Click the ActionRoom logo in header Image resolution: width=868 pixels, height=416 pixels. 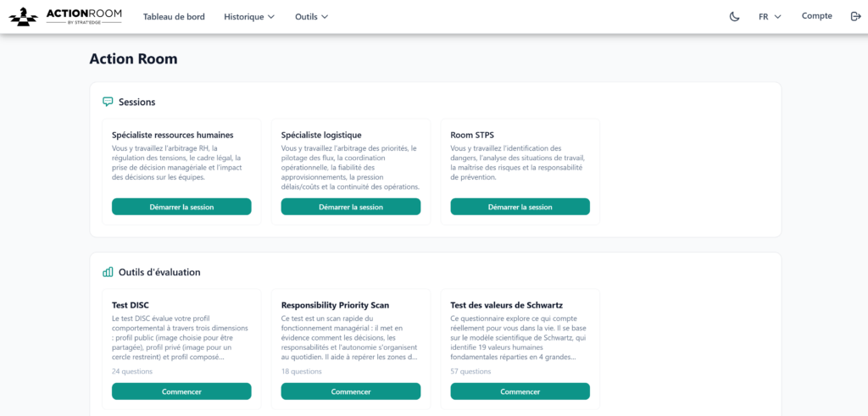[65, 16]
